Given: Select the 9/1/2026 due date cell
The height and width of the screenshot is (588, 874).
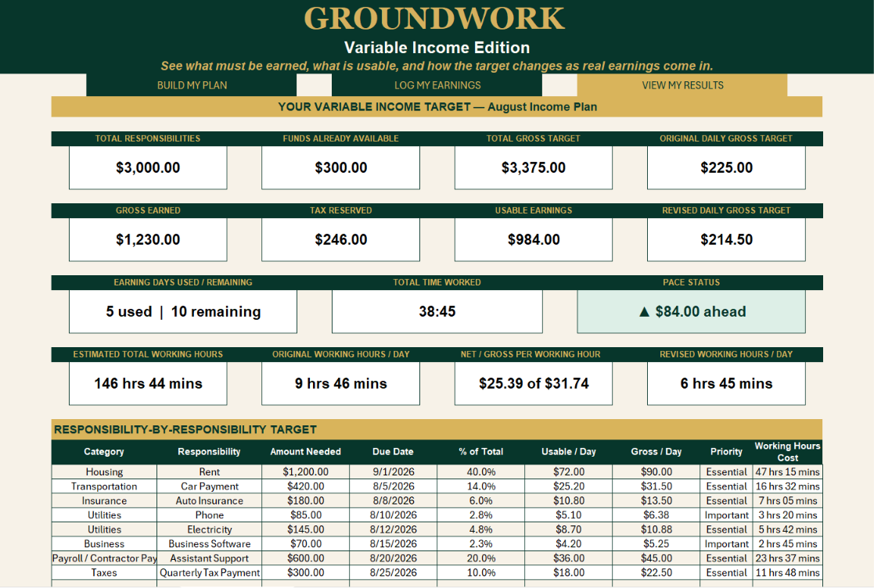Looking at the screenshot, I should (x=393, y=471).
